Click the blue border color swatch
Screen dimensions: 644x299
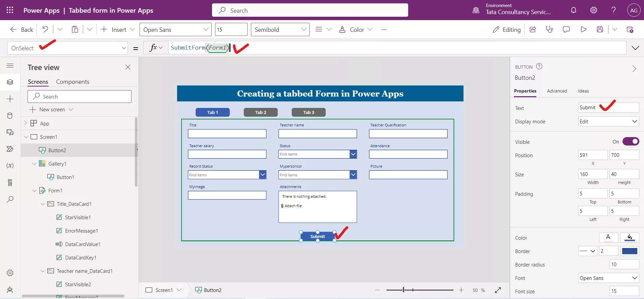630,251
